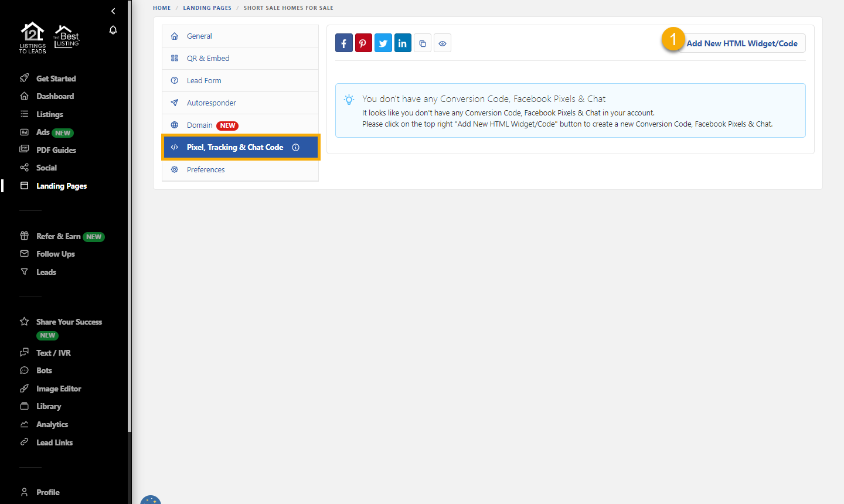The image size is (844, 504).
Task: Navigate to Dashboard in sidebar
Action: click(55, 97)
